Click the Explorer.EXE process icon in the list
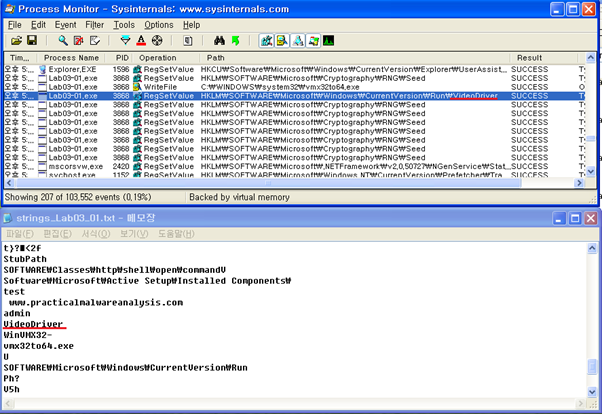This screenshot has height=414, width=602. pyautogui.click(x=42, y=70)
